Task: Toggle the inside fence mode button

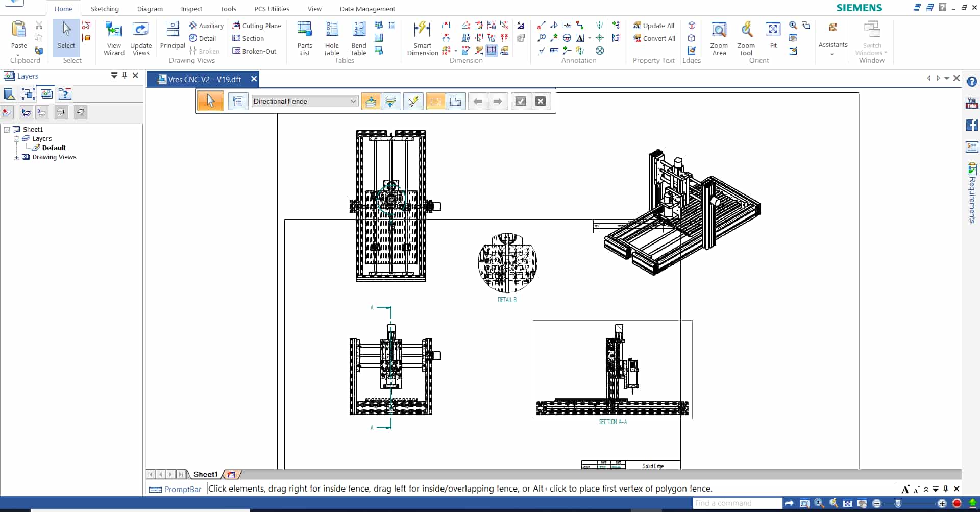Action: tap(435, 102)
